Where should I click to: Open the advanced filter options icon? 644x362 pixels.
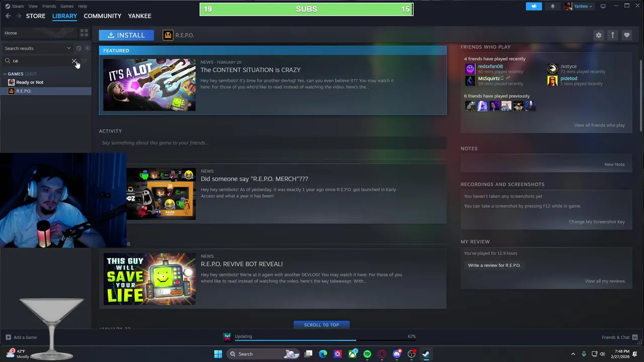[x=84, y=61]
